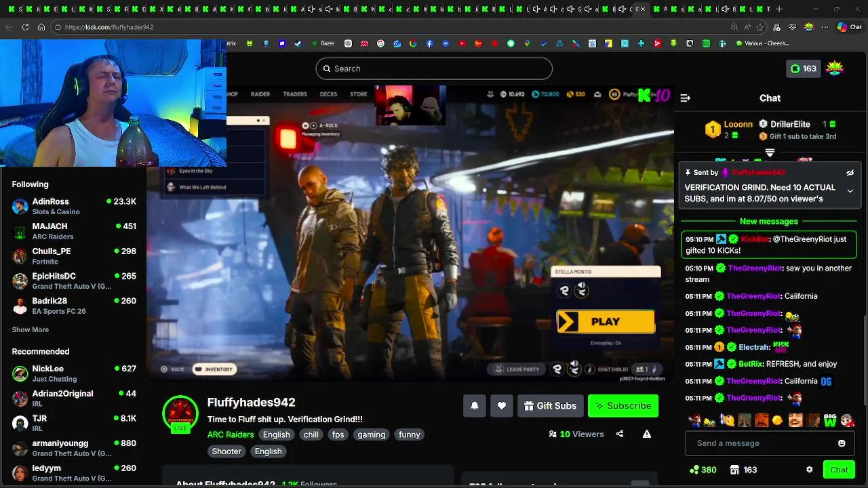Hide the pinned message eye icon
868x488 pixels.
(850, 173)
